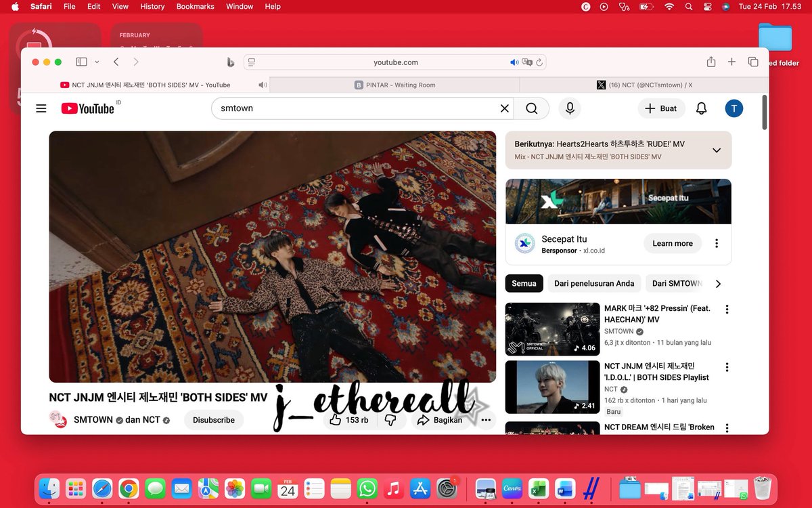This screenshot has height=508, width=812.
Task: Open the T account avatar menu
Action: (x=734, y=108)
